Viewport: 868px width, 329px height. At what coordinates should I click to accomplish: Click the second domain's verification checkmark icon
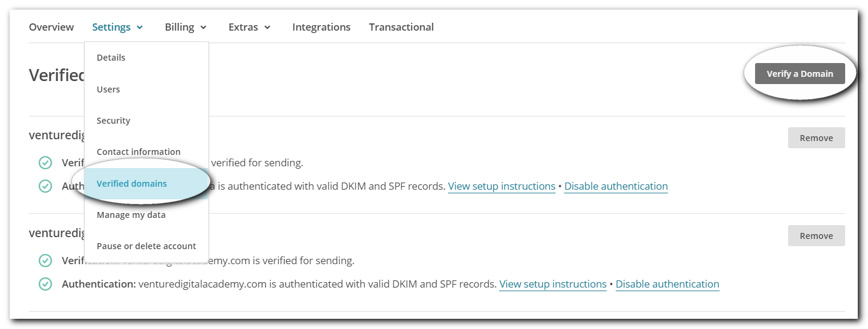45,261
